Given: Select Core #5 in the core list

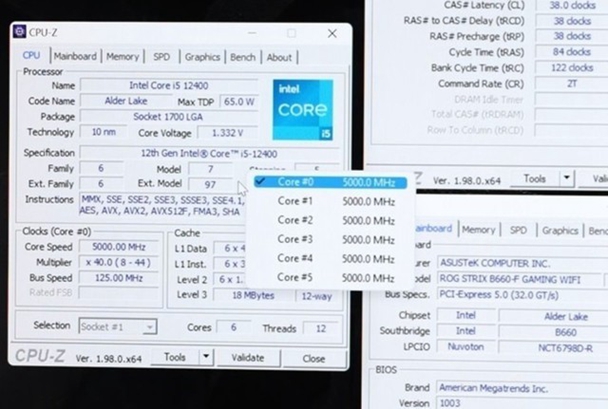Looking at the screenshot, I should (x=330, y=278).
